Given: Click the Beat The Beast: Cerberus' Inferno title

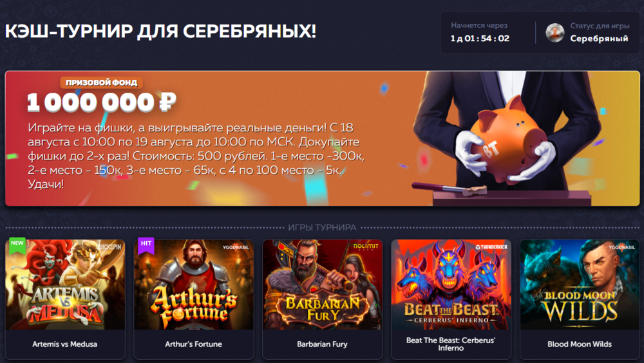Looking at the screenshot, I should 451,344.
